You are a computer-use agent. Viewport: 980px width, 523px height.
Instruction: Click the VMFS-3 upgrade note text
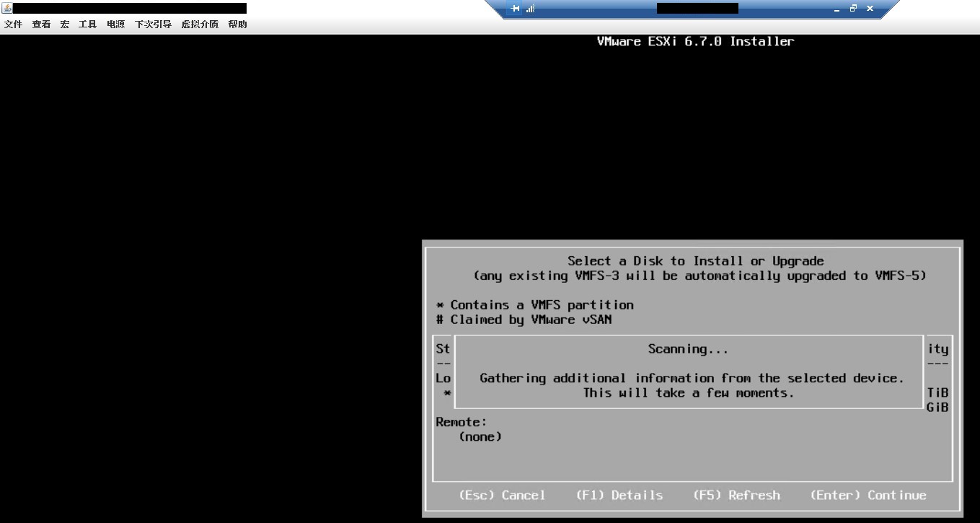tap(699, 276)
